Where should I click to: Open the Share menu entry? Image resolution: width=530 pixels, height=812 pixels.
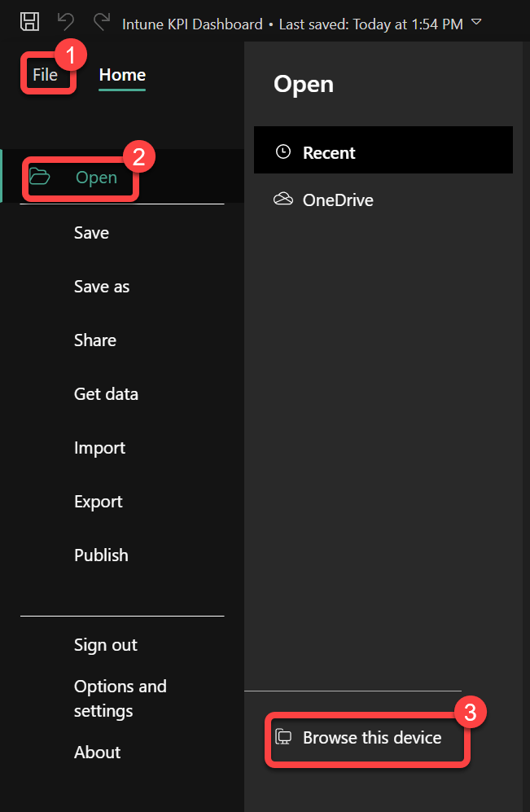(95, 340)
